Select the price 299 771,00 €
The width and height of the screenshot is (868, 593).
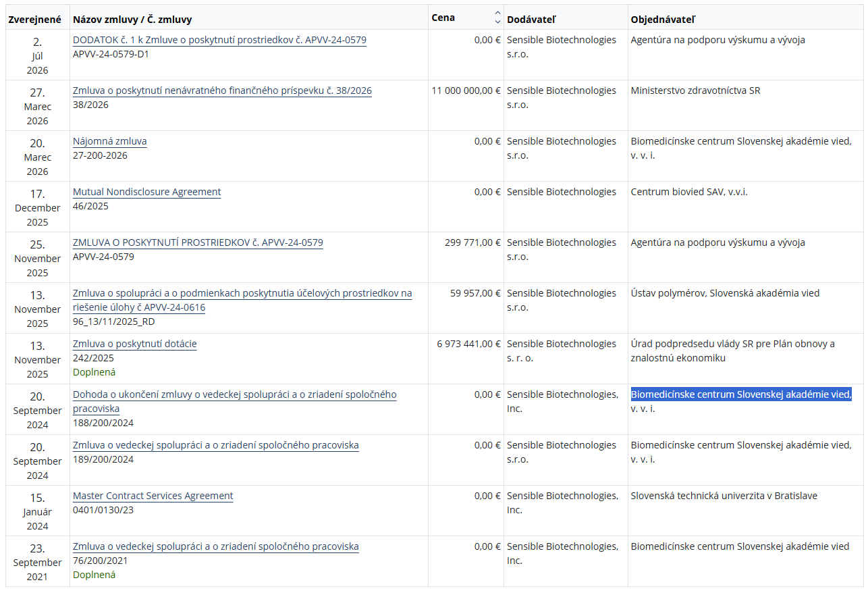pos(472,242)
